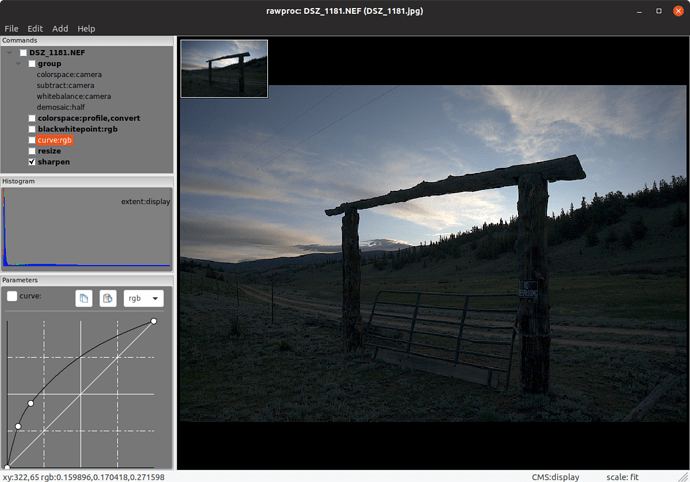
Task: Open the rgb channel dropdown
Action: [x=143, y=298]
